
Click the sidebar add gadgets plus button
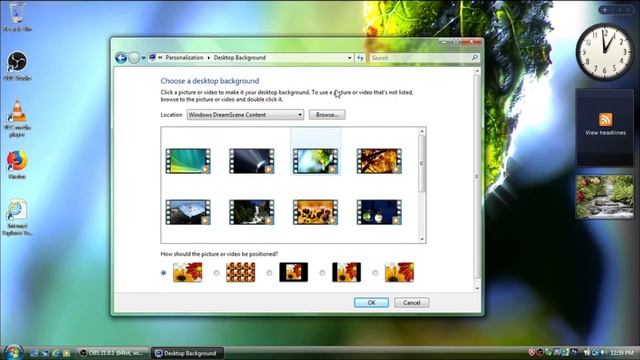coord(605,10)
